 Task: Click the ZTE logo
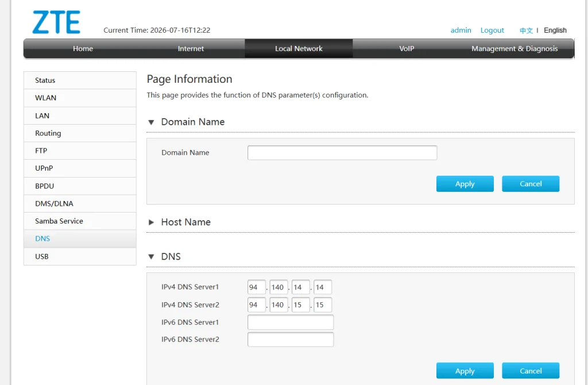point(56,22)
